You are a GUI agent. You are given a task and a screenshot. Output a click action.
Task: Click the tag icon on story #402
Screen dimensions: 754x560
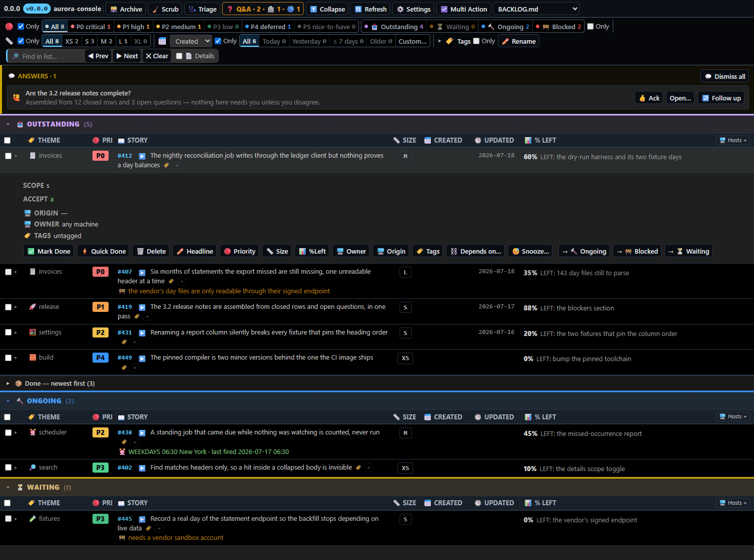click(358, 468)
